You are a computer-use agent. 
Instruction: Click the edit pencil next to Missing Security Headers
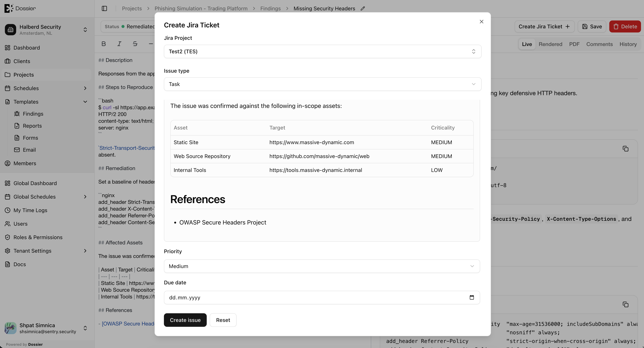pos(363,8)
